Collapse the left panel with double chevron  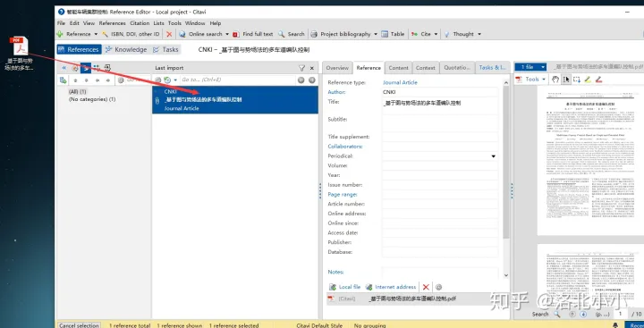point(64,68)
